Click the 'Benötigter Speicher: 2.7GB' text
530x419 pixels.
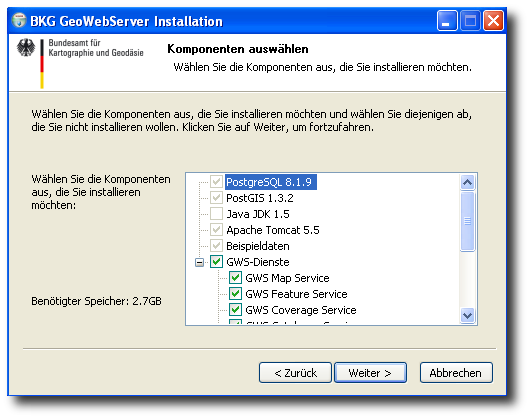[x=96, y=301]
